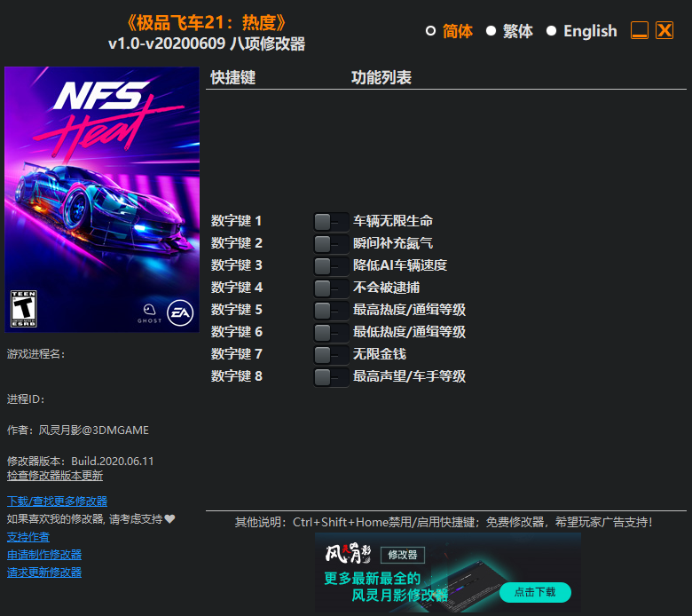Viewport: 692px width, 616px height.
Task: Click 功能列表 column header
Action: (381, 78)
